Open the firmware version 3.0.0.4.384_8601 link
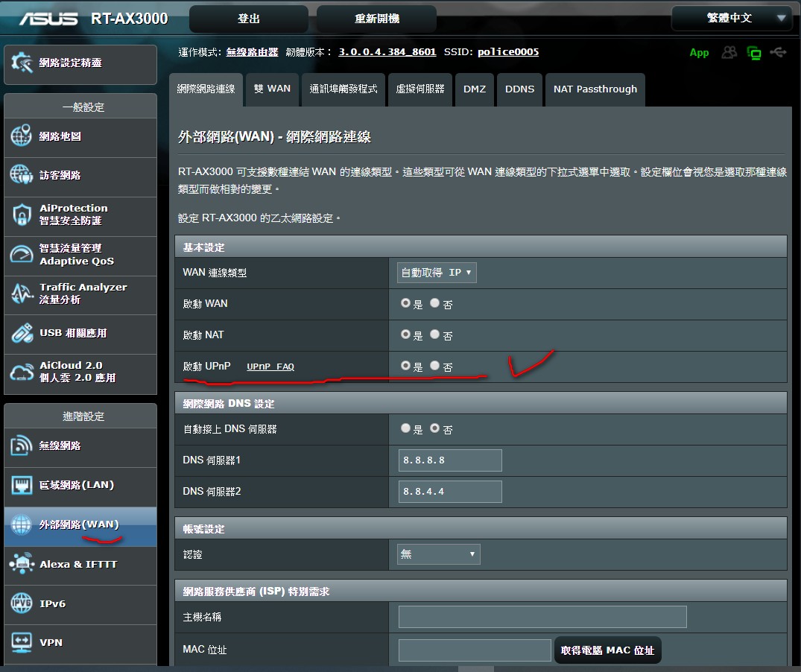Screen dimensions: 801x672 click(x=387, y=52)
